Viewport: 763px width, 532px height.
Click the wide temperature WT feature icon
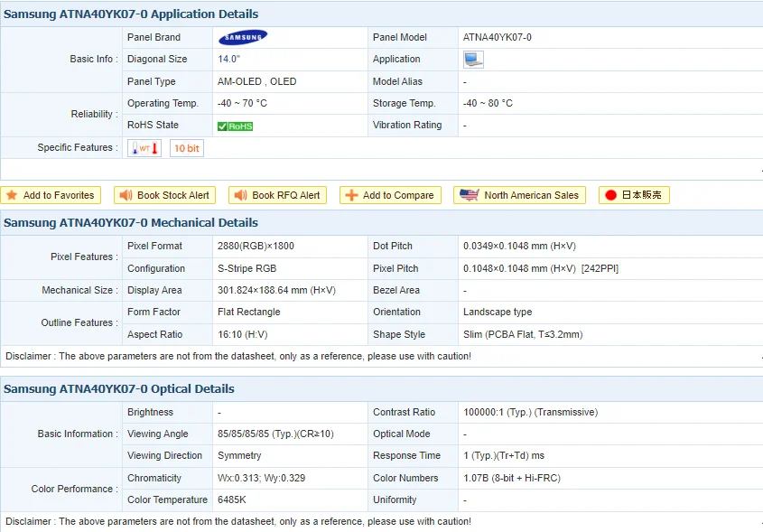click(x=144, y=148)
